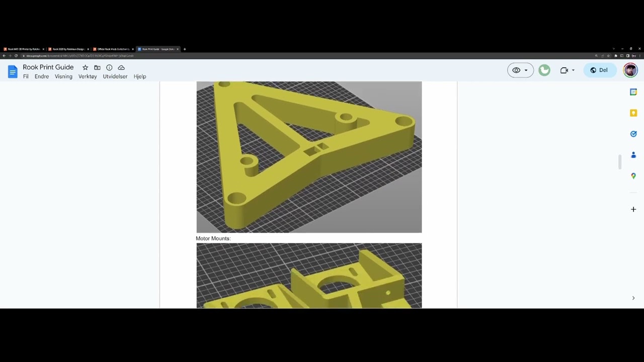
Task: Open the Utvidelser menu
Action: [115, 76]
